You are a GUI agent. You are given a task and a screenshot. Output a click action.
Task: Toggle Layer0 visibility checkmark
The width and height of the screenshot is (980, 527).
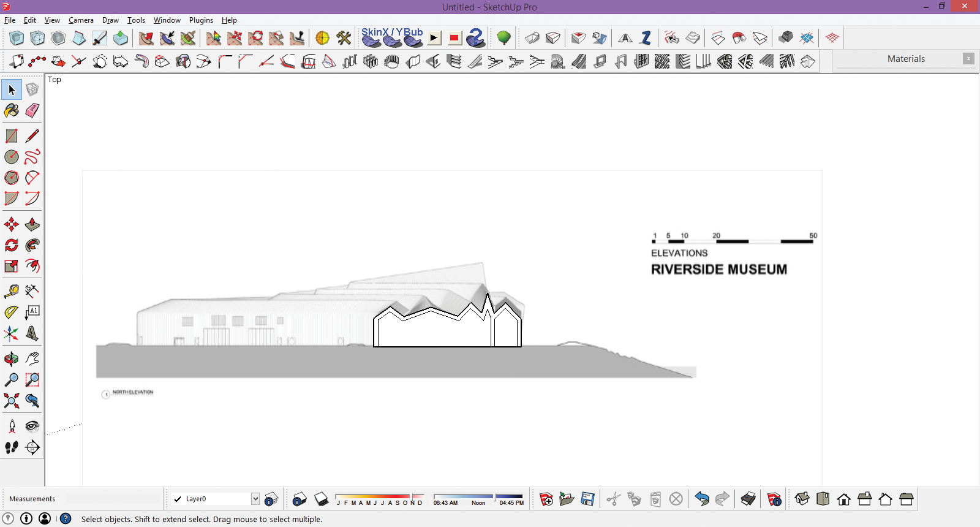point(178,499)
